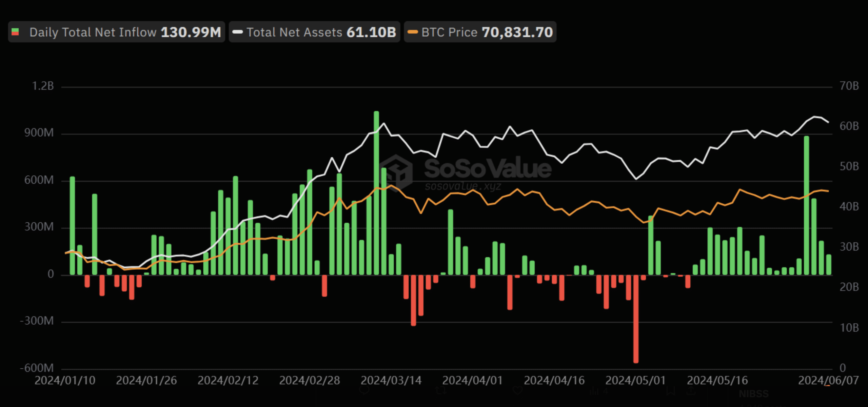
Task: Click the 1.2B left axis label
Action: coord(43,86)
